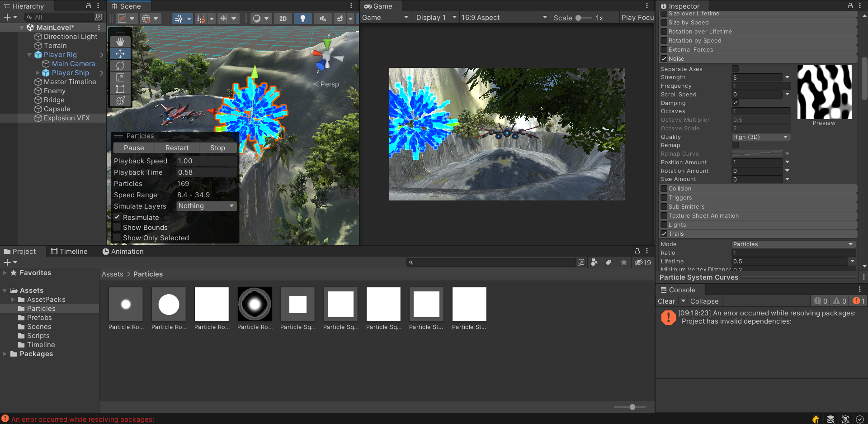Uncheck Resimulate in Particles overlay

[x=117, y=217]
